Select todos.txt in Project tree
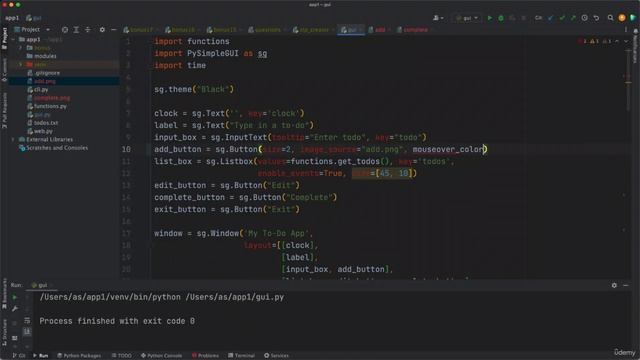 tap(42, 123)
